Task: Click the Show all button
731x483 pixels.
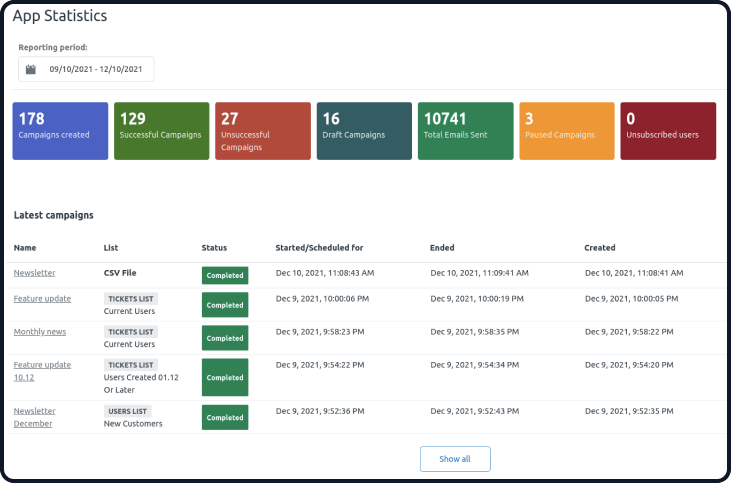Action: coord(455,459)
